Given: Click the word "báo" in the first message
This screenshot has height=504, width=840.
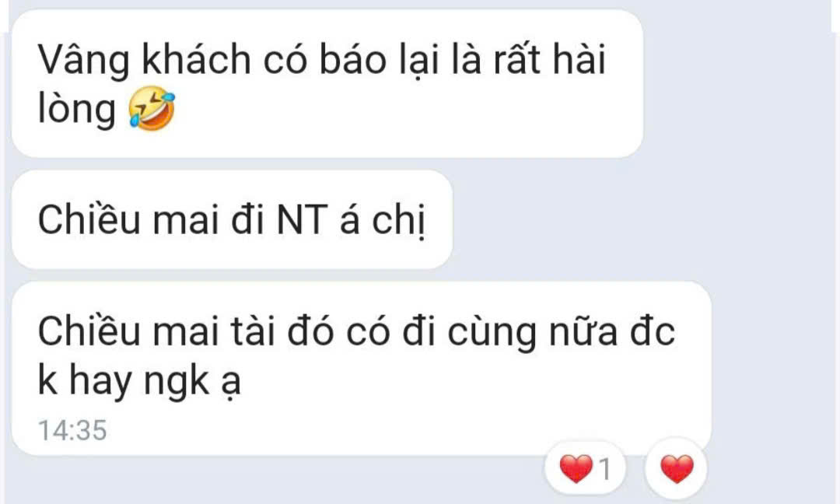Looking at the screenshot, I should [353, 58].
